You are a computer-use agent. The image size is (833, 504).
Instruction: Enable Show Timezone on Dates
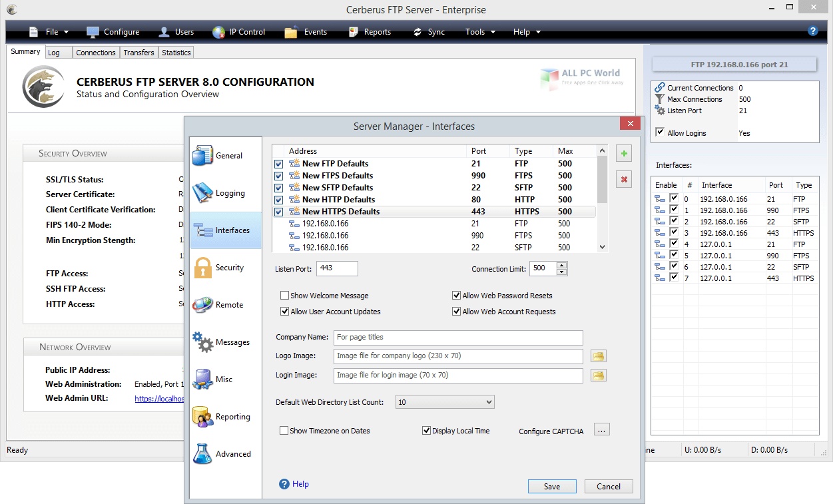point(284,431)
